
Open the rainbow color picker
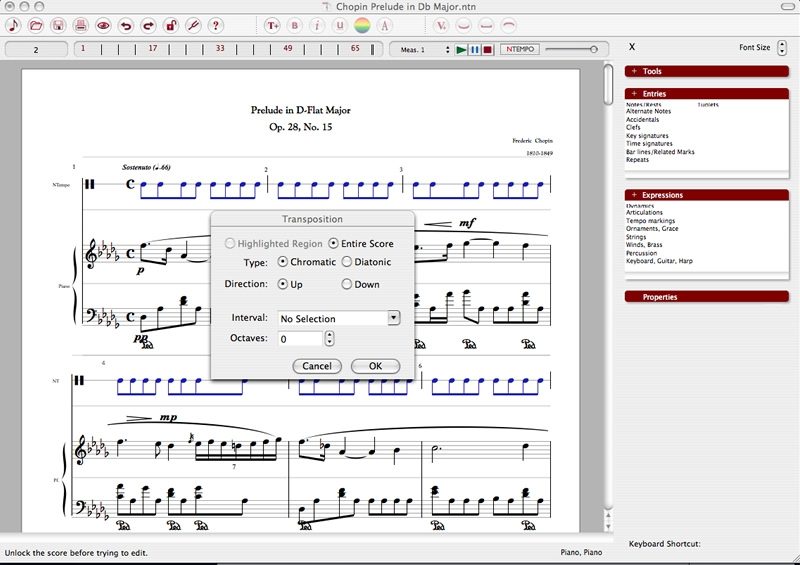tap(362, 26)
